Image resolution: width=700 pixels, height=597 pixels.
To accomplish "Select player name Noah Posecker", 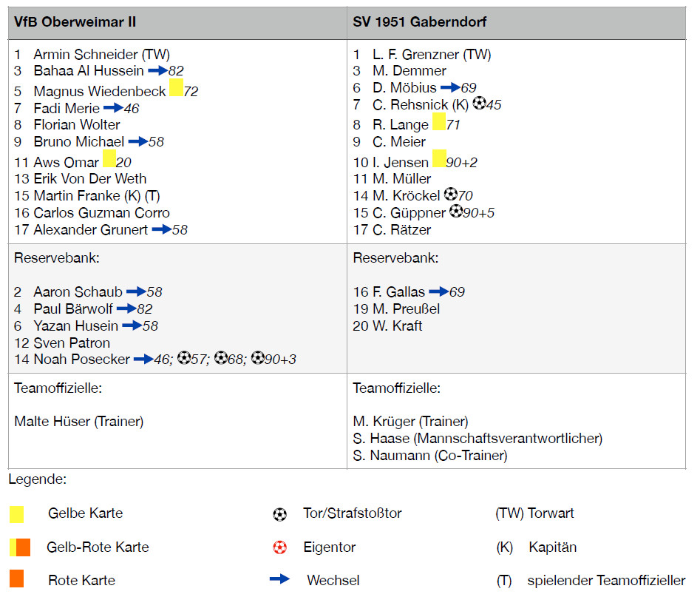I will click(81, 360).
